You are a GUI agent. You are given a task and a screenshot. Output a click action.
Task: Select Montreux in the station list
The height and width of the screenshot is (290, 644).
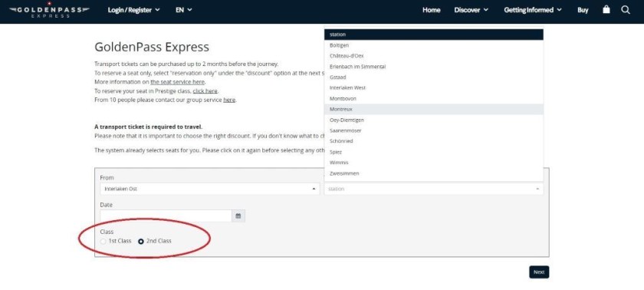tap(434, 109)
